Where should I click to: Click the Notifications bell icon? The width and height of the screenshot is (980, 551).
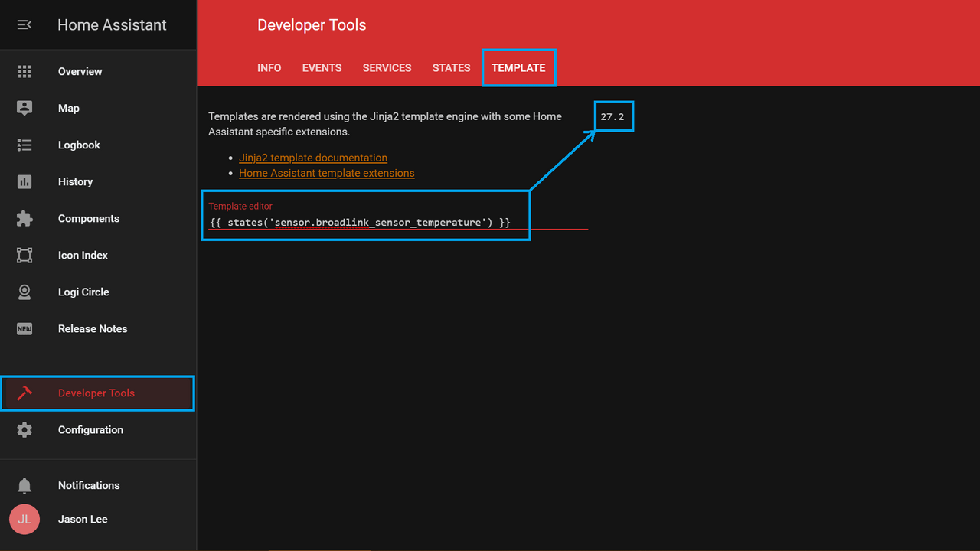coord(24,485)
